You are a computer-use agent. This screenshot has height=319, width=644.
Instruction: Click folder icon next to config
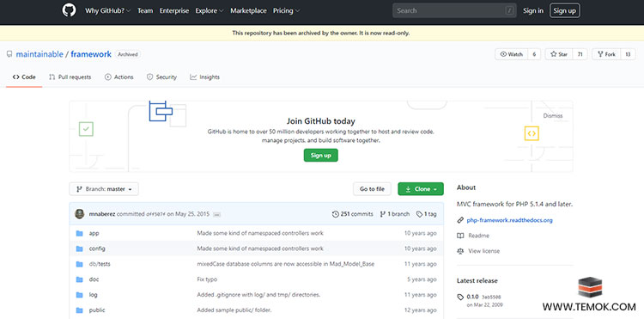(79, 248)
